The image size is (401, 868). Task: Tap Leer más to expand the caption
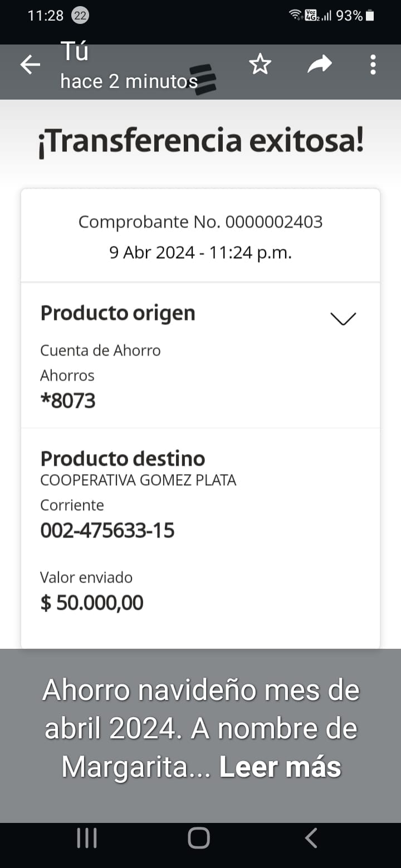tap(280, 767)
